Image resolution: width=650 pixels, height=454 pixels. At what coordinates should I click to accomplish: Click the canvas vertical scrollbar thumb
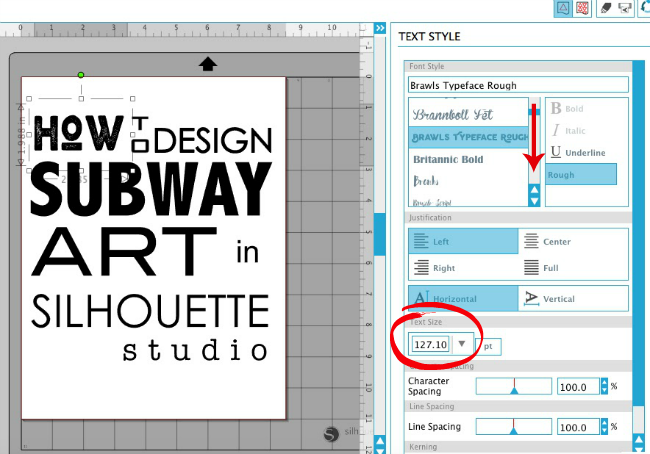[380, 234]
